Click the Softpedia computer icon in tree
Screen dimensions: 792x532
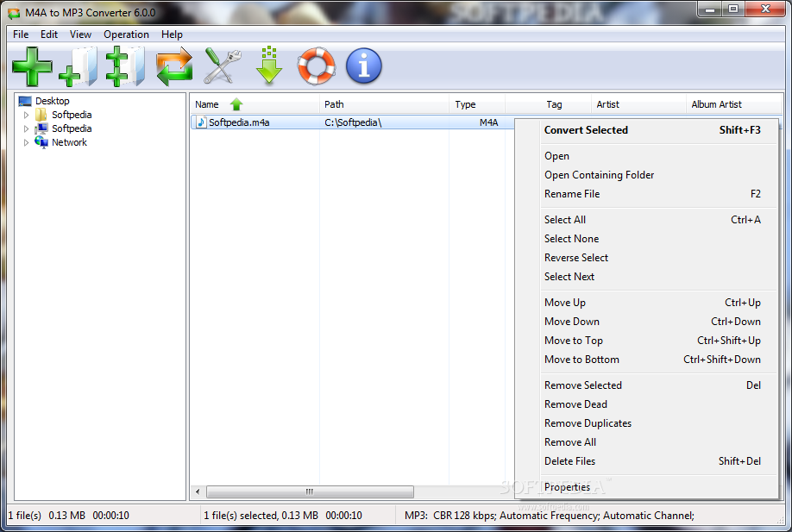pos(41,128)
